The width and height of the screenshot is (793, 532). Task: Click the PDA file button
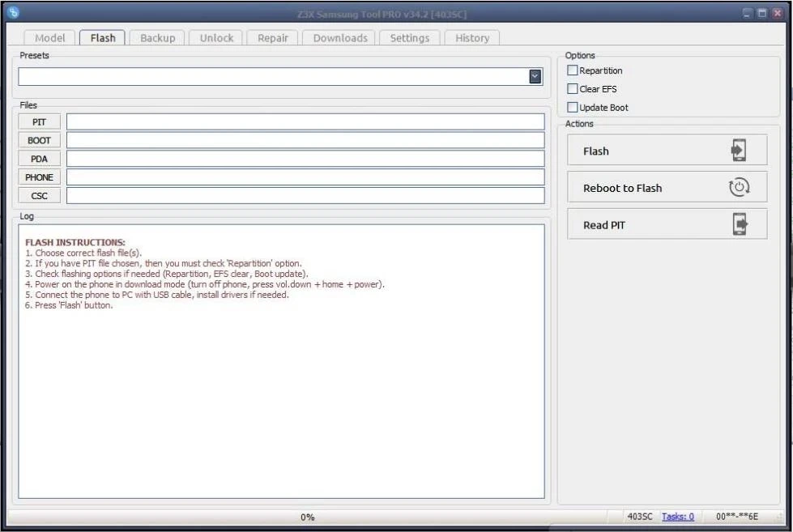[x=39, y=159]
